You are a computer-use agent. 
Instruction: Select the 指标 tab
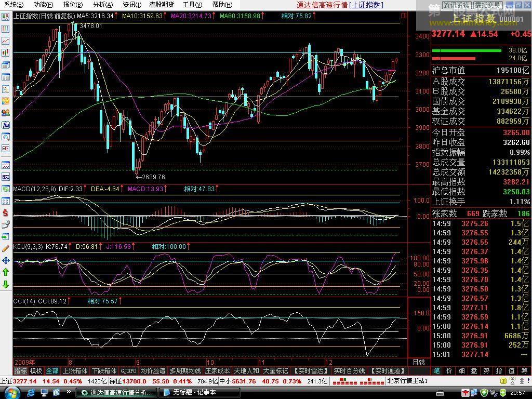click(20, 371)
